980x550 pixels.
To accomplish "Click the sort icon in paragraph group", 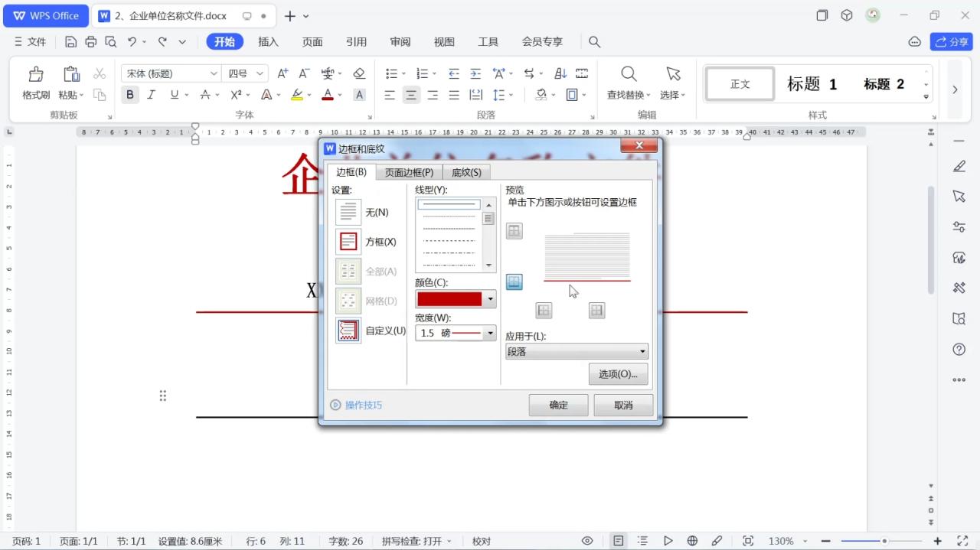I will coord(560,73).
